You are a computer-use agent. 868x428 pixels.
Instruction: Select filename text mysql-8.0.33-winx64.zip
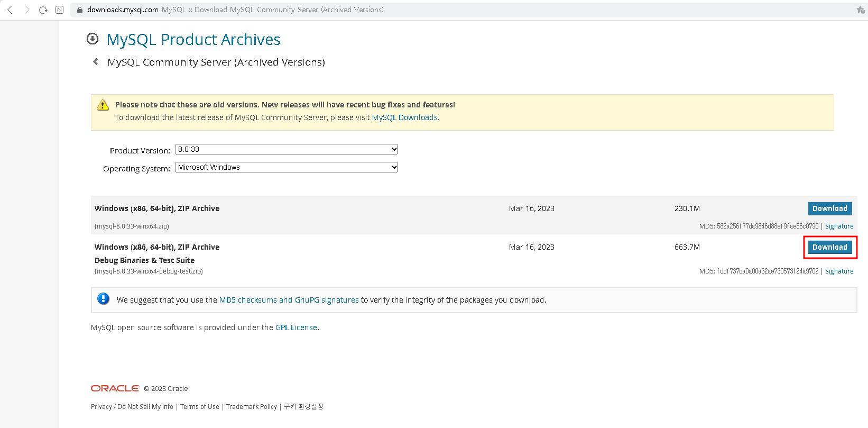coord(132,226)
